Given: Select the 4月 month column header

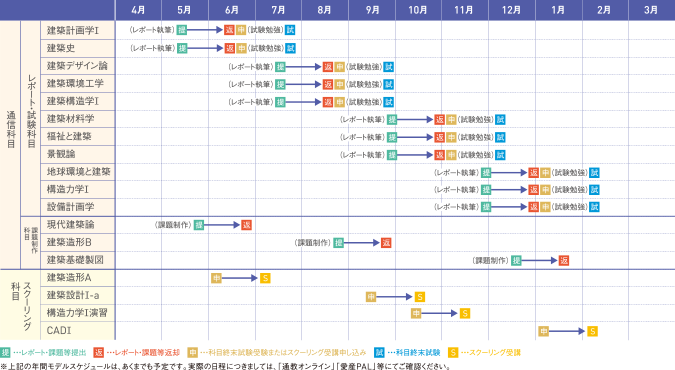Looking at the screenshot, I should (138, 10).
